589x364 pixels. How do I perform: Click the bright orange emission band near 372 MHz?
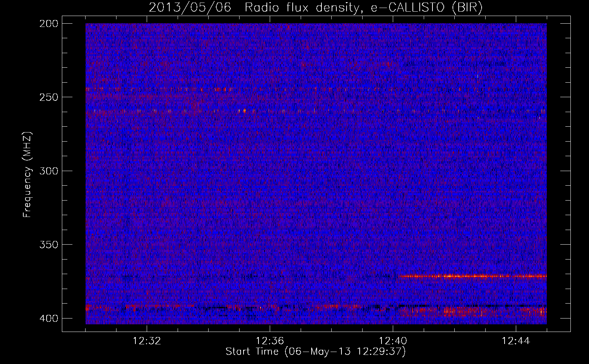(473, 276)
